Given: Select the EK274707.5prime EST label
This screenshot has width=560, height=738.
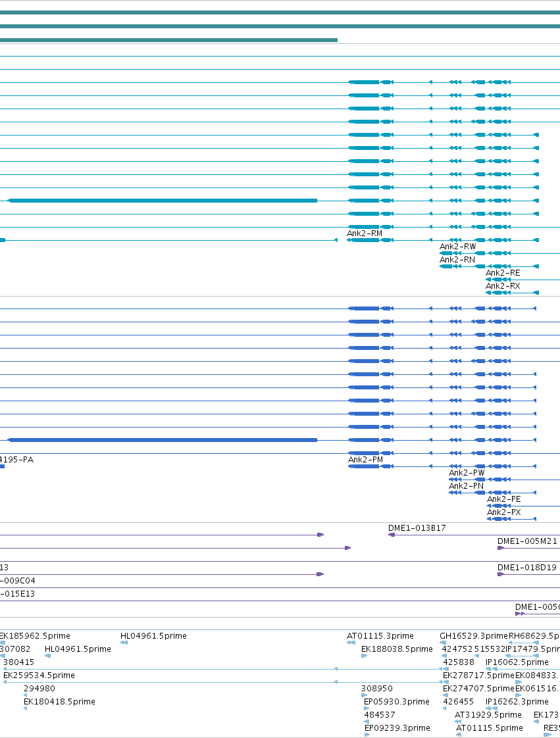Looking at the screenshot, I should coord(478,689).
